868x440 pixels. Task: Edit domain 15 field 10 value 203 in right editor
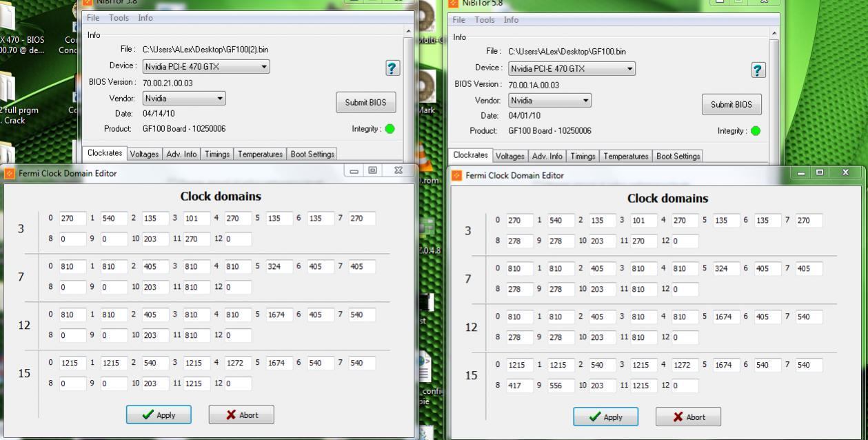coord(603,386)
